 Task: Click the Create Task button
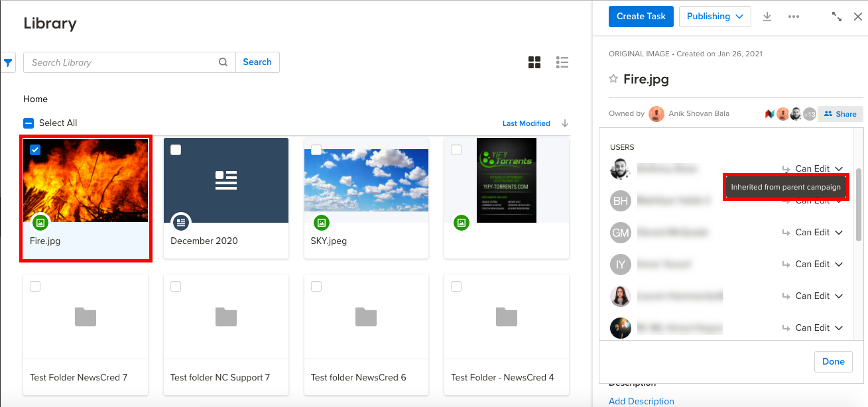[641, 17]
